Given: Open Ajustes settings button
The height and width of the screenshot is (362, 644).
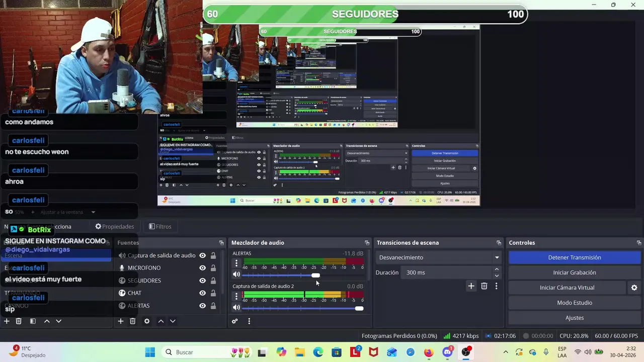Looking at the screenshot, I should (575, 318).
